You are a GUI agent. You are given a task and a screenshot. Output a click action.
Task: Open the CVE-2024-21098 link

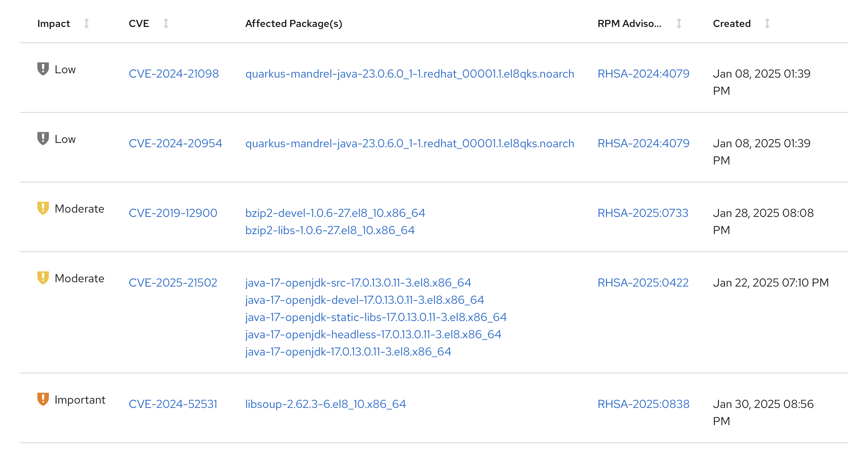coord(174,74)
